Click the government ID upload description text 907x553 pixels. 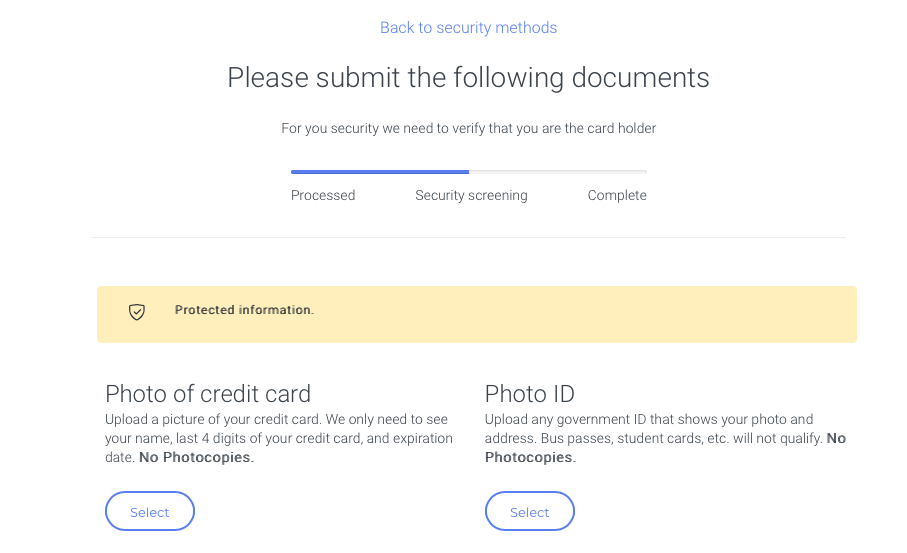650,428
